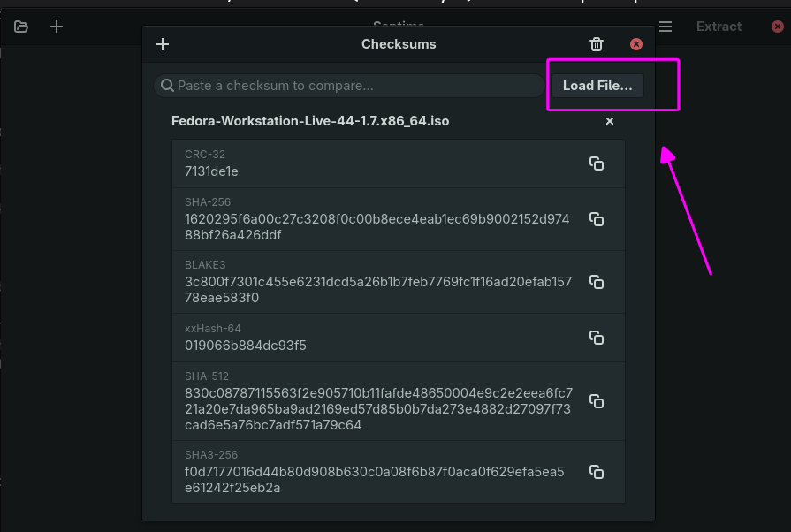Focus the paste checksum search field
The height and width of the screenshot is (532, 791).
pos(349,86)
